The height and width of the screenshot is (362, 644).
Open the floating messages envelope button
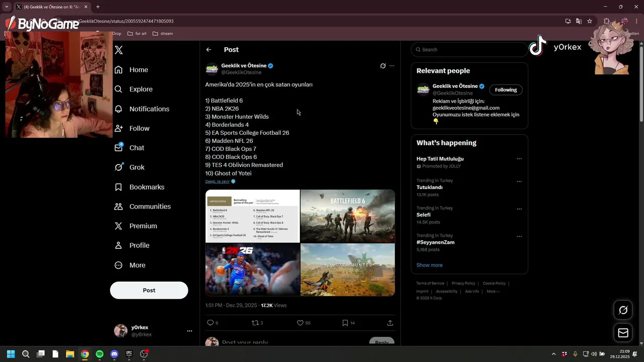(623, 333)
